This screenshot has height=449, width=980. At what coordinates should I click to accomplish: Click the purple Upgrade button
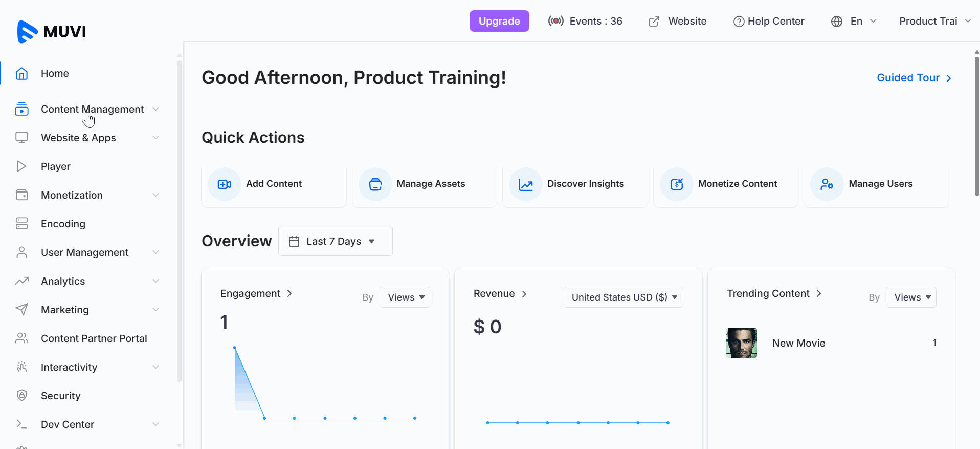click(x=499, y=21)
